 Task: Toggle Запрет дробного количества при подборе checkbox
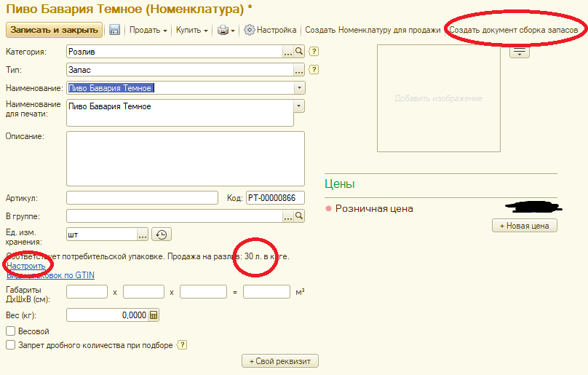pyautogui.click(x=10, y=345)
